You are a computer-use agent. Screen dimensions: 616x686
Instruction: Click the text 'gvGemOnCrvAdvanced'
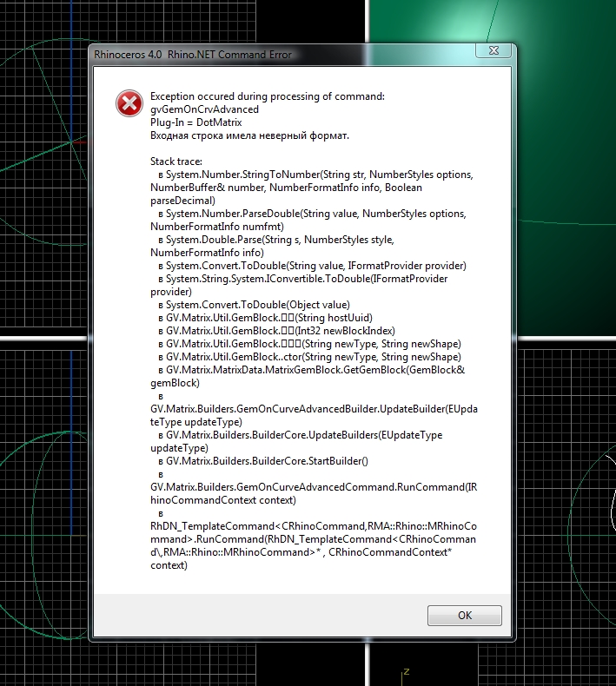click(x=204, y=109)
